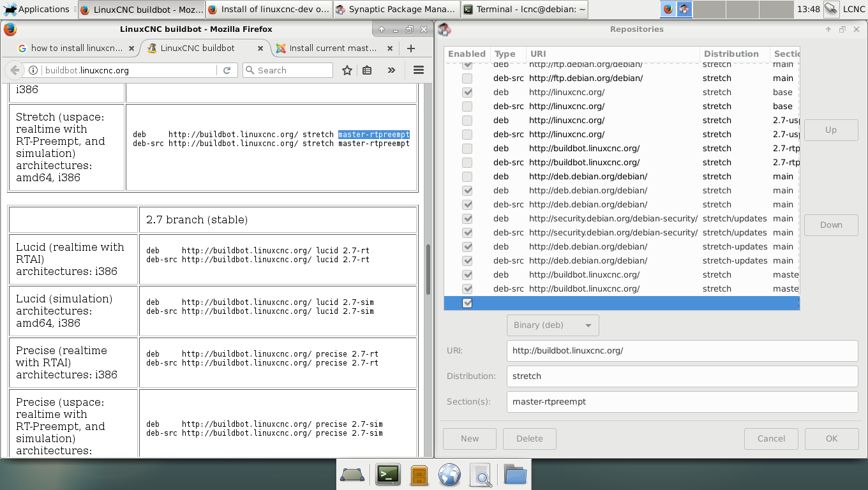Click Firefox page vertical scrollbar thumb
Image resolution: width=868 pixels, height=490 pixels.
428,268
